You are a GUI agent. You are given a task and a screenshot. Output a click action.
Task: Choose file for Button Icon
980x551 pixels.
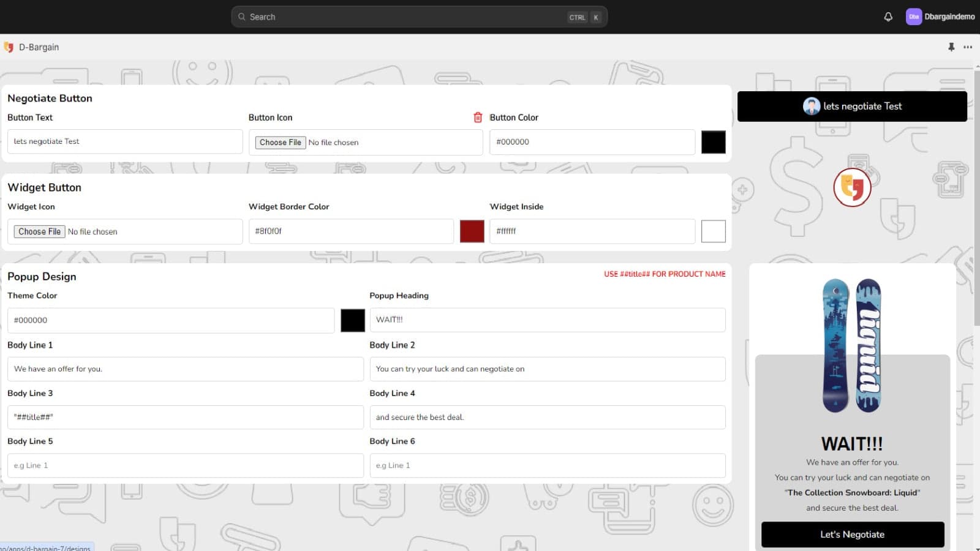point(281,143)
